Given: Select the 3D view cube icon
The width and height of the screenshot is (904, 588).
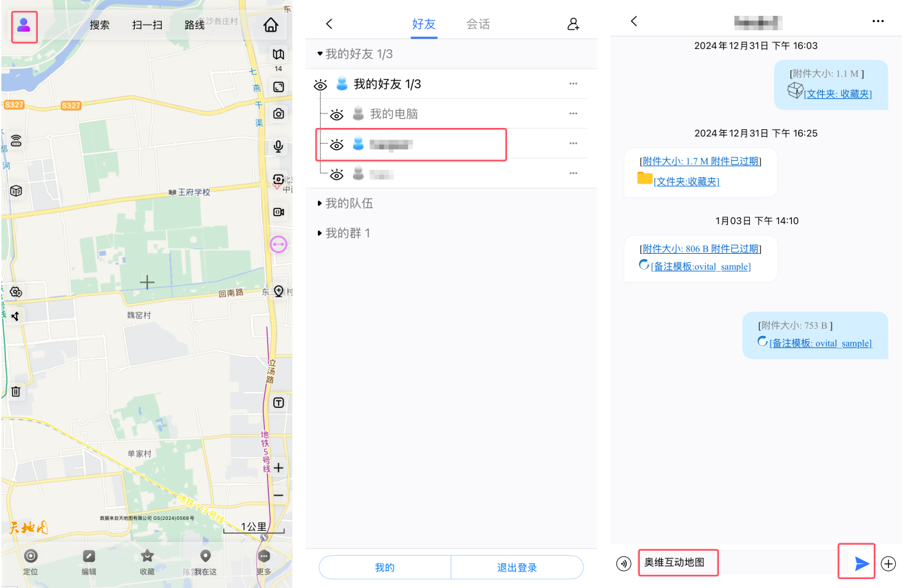Looking at the screenshot, I should click(16, 190).
